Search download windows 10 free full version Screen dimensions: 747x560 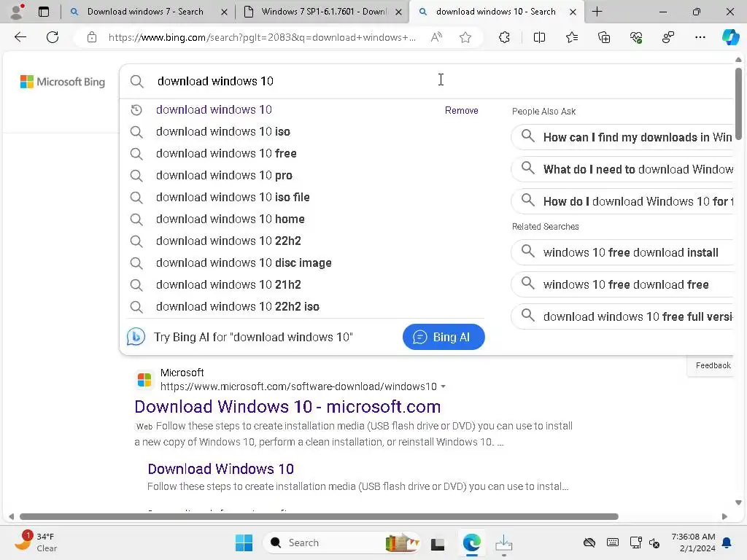[622, 316]
